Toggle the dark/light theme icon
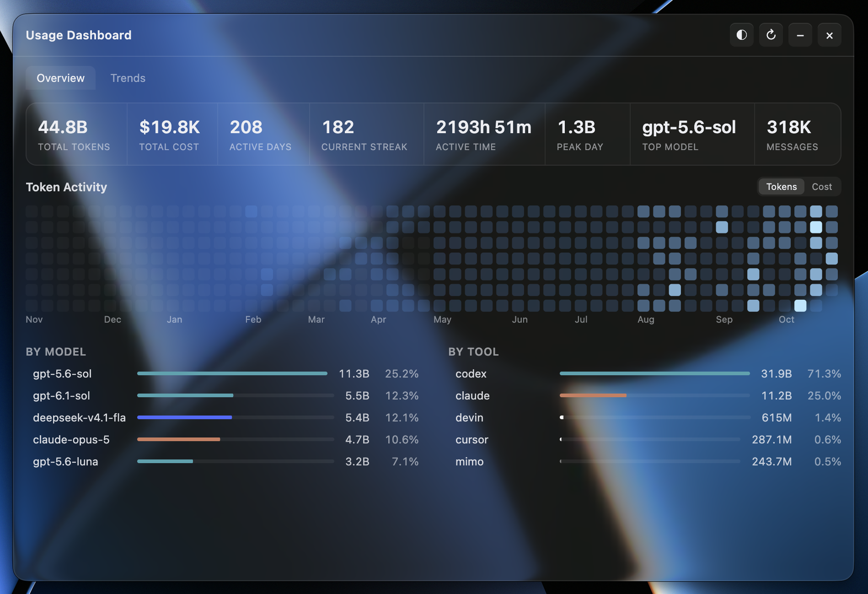The width and height of the screenshot is (868, 594). point(741,35)
